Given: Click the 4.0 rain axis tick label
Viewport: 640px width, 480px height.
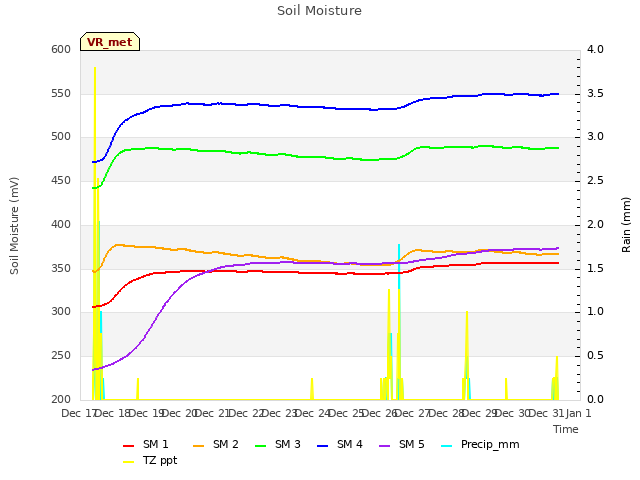Looking at the screenshot, I should (x=595, y=49).
